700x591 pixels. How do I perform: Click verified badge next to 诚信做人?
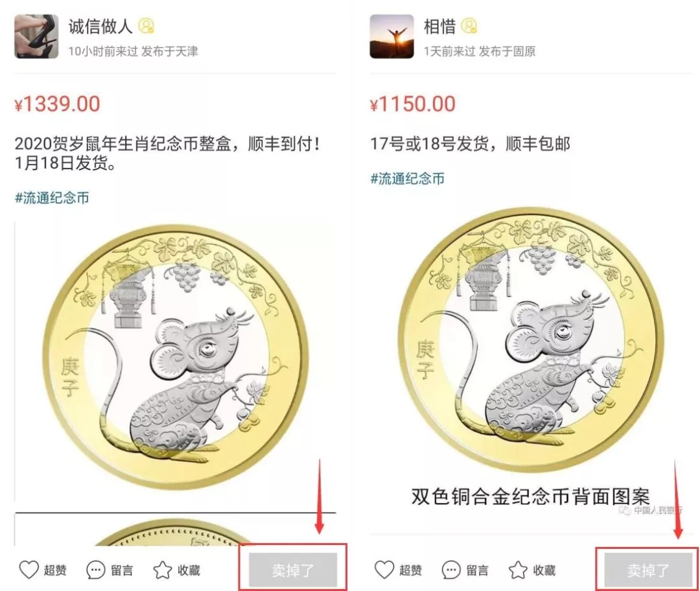146,26
